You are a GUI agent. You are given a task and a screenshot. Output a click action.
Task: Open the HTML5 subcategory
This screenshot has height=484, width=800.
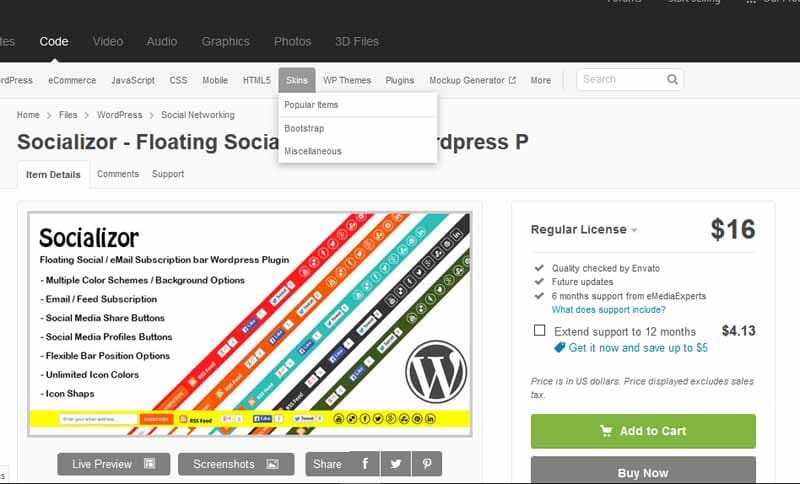pos(257,81)
